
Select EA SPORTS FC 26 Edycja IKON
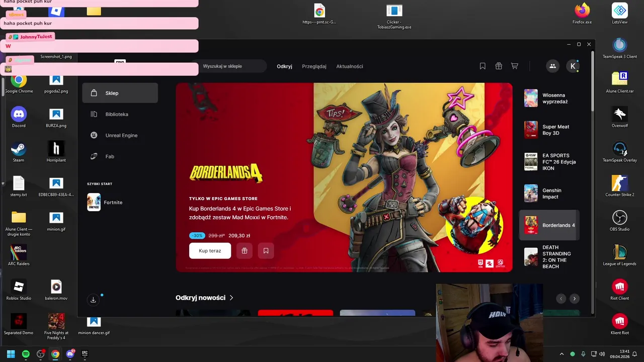pos(549,162)
